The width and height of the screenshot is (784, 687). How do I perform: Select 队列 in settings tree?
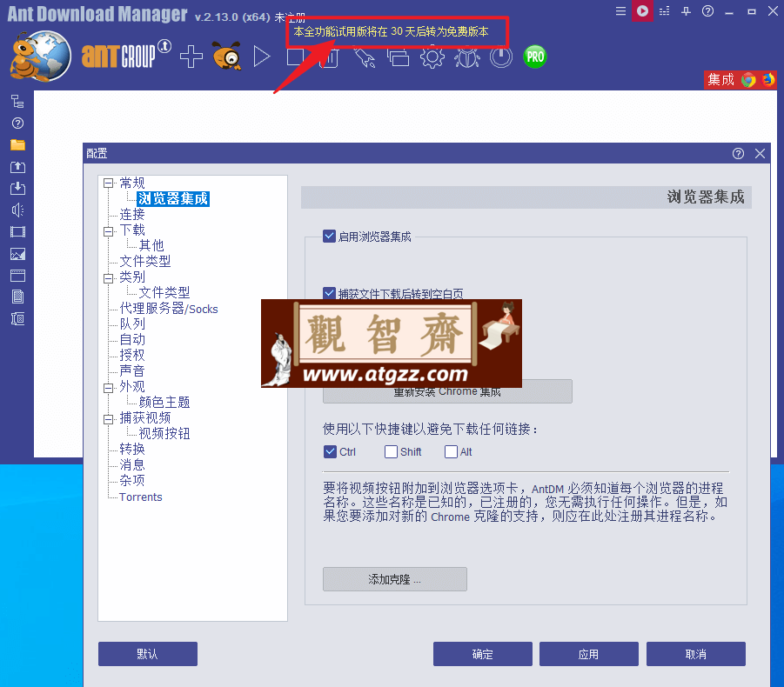click(132, 324)
